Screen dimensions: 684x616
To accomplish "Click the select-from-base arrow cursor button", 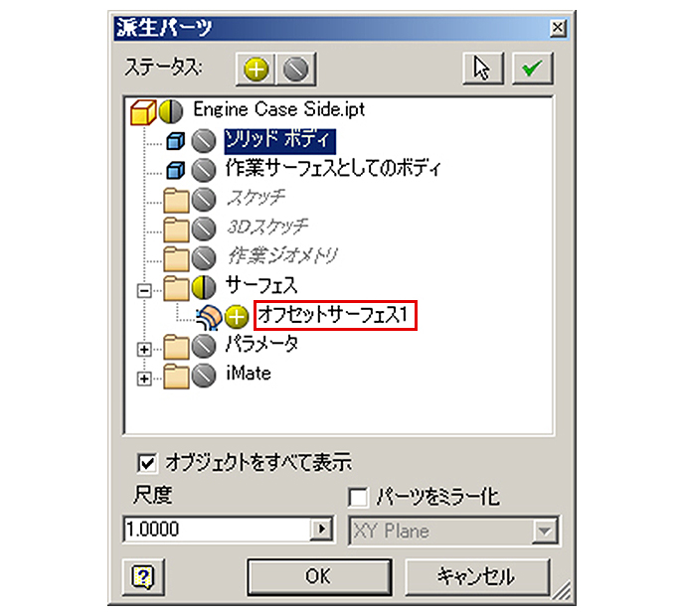I will tap(483, 68).
